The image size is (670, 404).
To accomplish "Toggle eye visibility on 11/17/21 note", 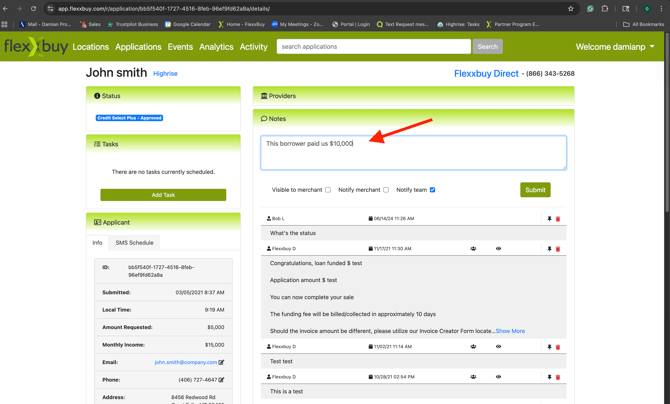I will pos(498,249).
